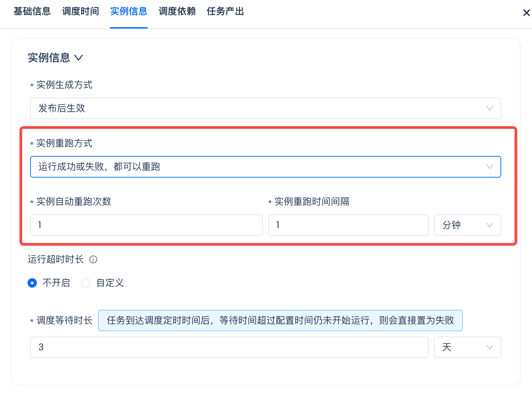532x396 pixels.
Task: Switch to the 基础信息 tab
Action: [32, 11]
